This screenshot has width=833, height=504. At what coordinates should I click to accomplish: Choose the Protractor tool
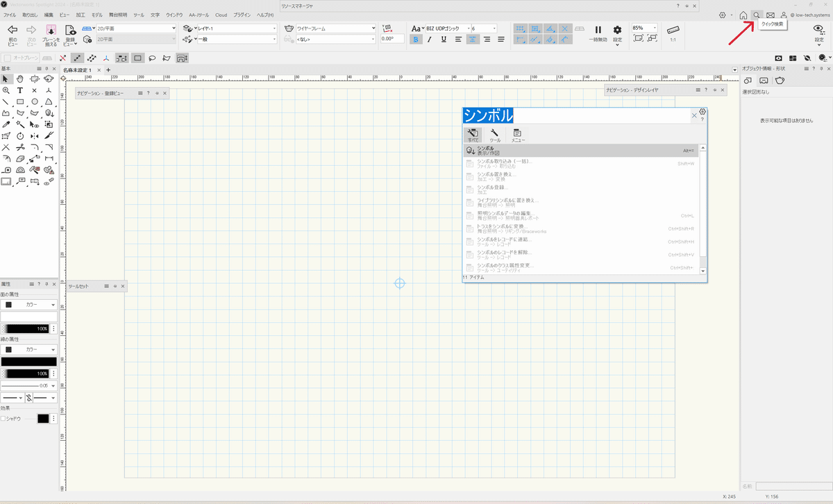20,170
